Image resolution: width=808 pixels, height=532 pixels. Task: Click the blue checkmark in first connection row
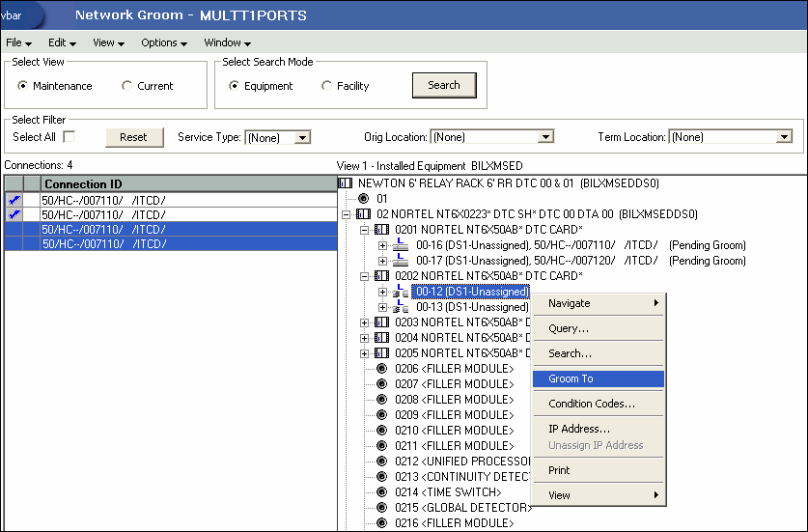click(x=14, y=200)
